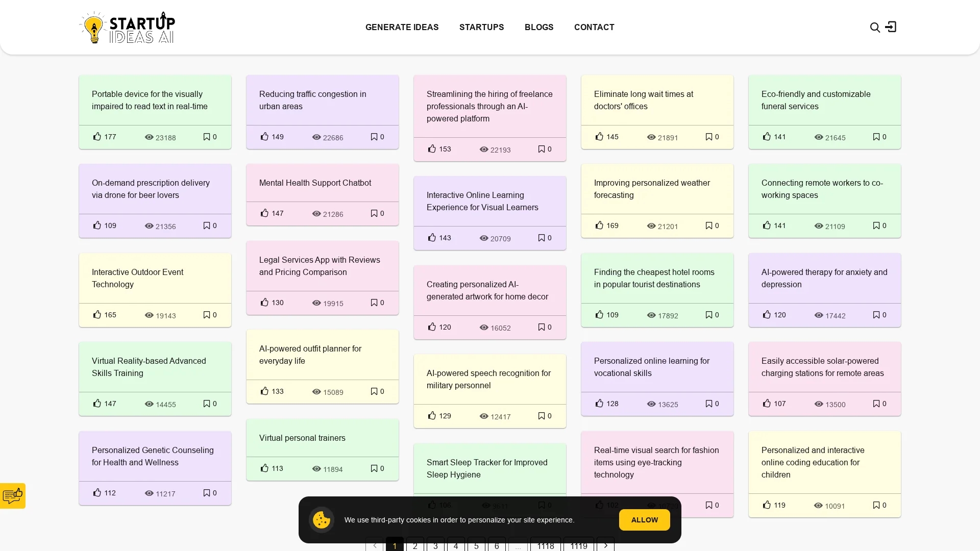Go to the Startups menu item
Screen dimensions: 980x551
point(481,27)
